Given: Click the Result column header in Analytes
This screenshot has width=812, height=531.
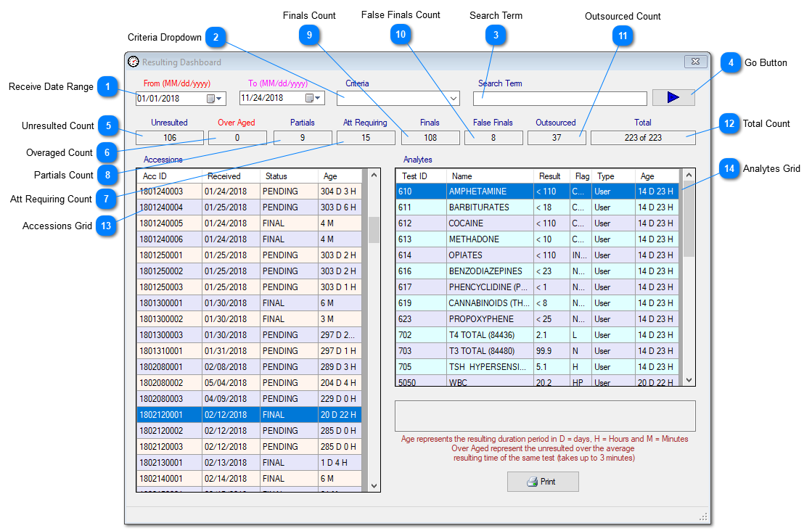Looking at the screenshot, I should click(550, 175).
